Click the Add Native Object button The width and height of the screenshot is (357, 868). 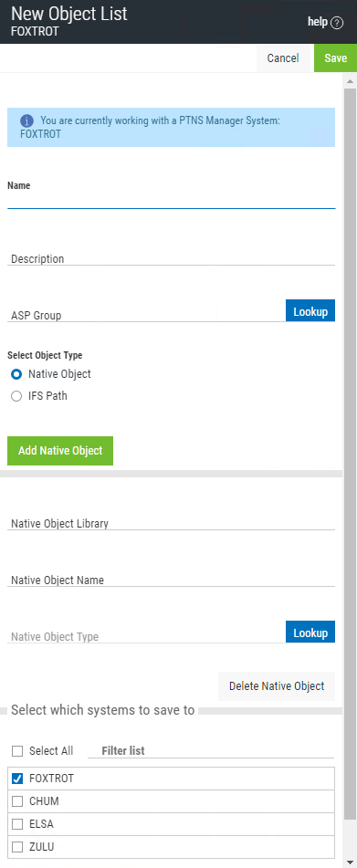click(60, 451)
